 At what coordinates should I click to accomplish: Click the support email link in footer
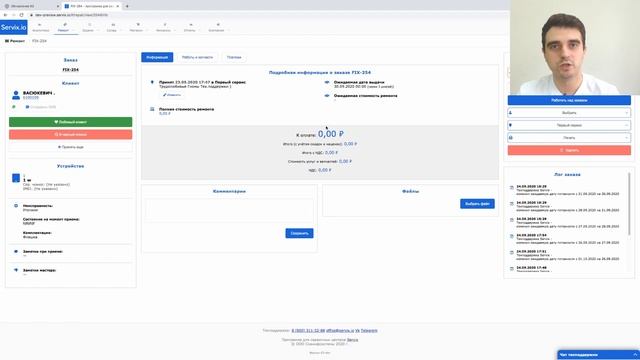tap(340, 331)
